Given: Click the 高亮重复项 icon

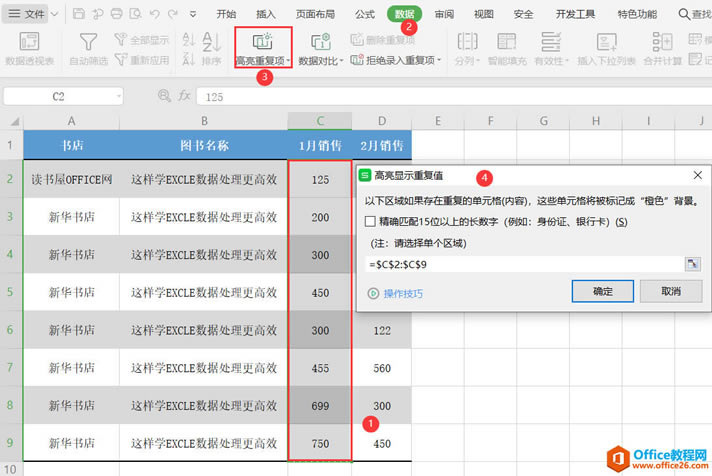Looking at the screenshot, I should [262, 41].
